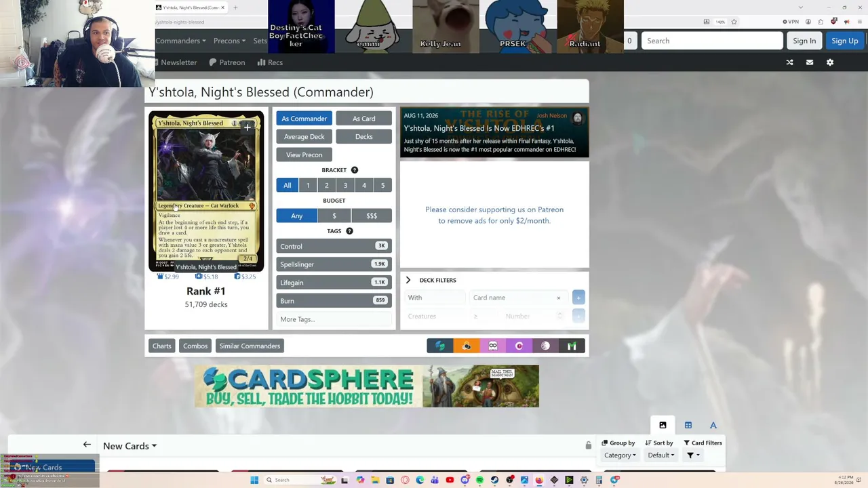Screen dimensions: 868x488
Task: Open the Group by Category dropdown
Action: pos(620,455)
